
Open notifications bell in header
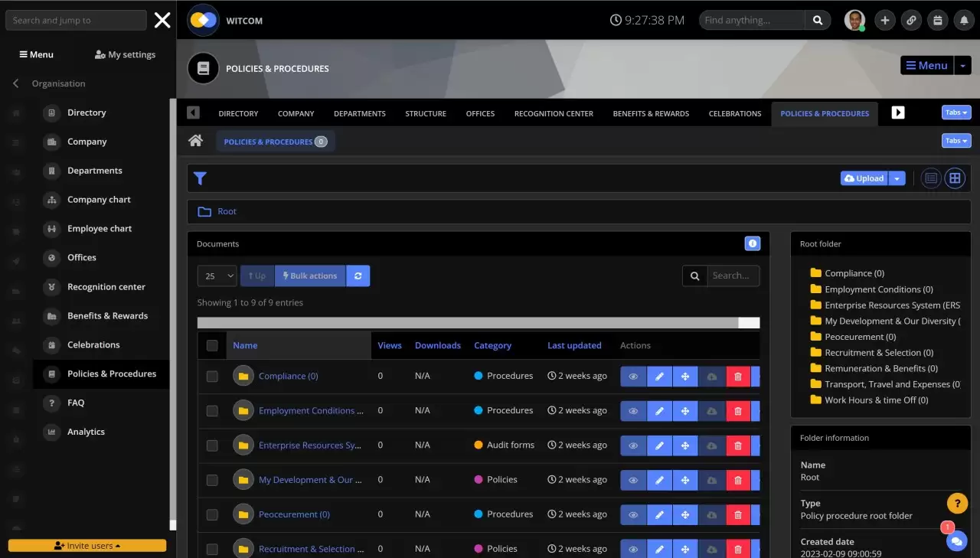(x=964, y=21)
